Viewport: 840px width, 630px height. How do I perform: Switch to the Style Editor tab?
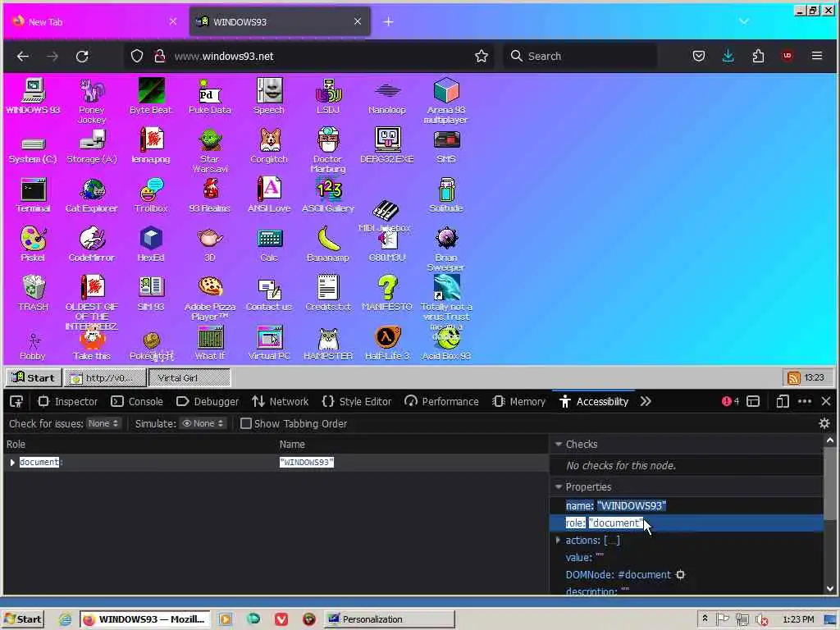pos(356,401)
